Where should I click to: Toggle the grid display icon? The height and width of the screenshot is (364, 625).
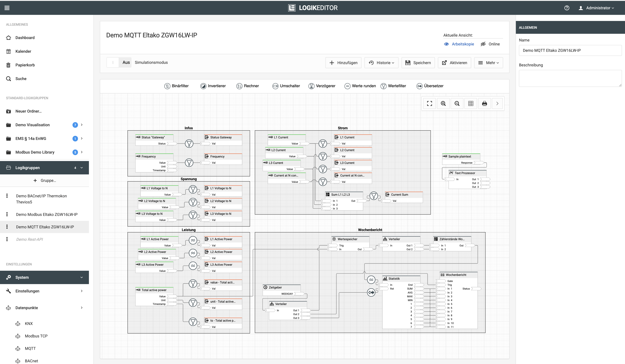(x=471, y=103)
